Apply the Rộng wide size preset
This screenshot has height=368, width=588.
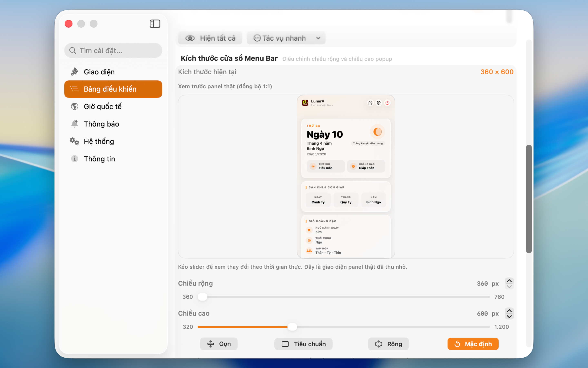coord(388,344)
